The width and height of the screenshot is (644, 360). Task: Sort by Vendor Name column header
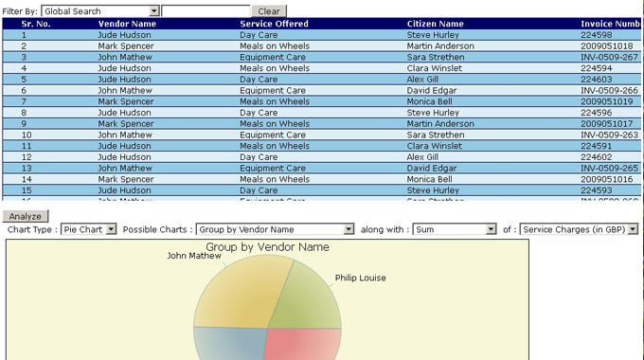pyautogui.click(x=127, y=24)
